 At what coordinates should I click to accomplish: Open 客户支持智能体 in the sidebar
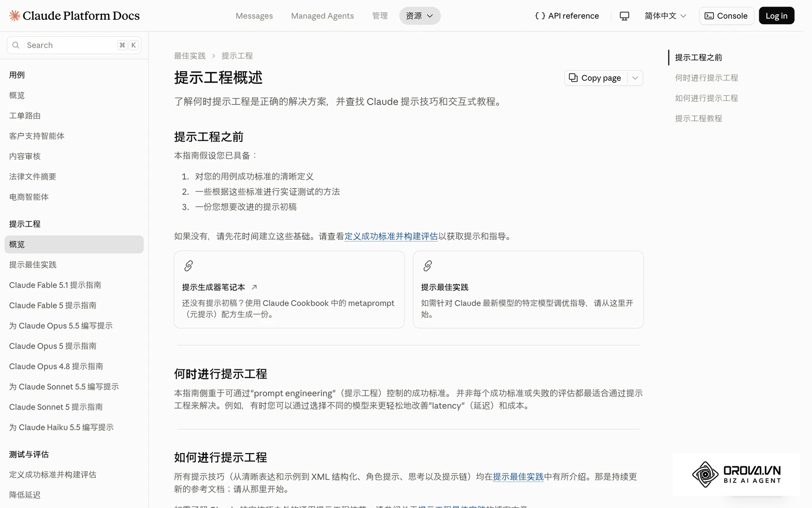[74, 136]
